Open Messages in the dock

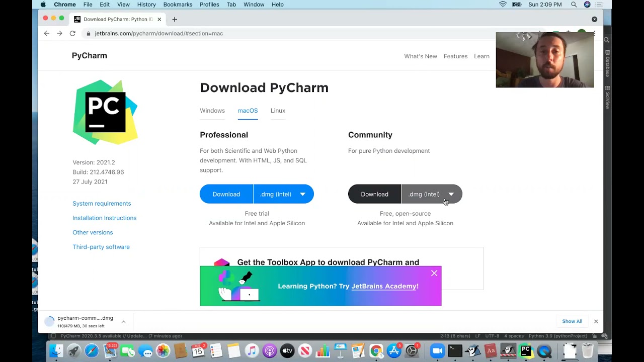point(145,350)
